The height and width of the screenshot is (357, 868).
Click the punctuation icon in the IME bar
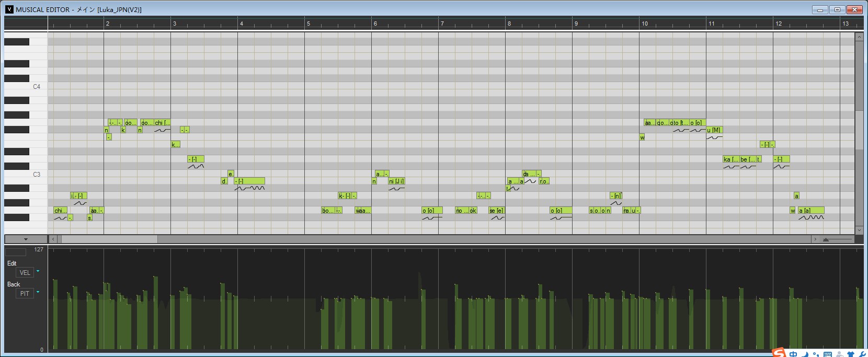tap(816, 355)
